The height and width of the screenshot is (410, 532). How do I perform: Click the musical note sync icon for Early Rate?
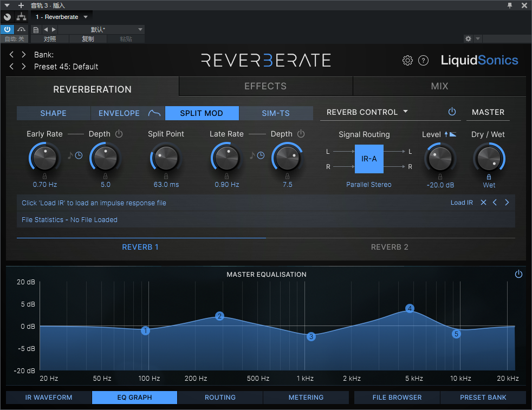70,155
